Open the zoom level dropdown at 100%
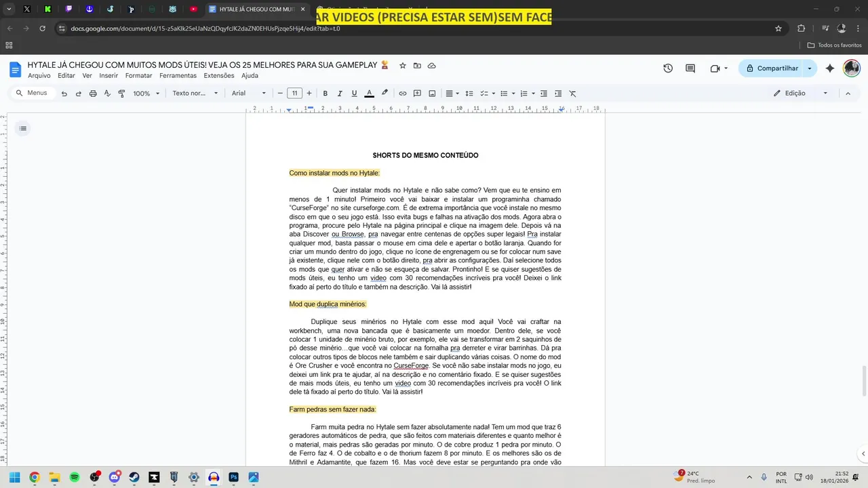The width and height of the screenshot is (868, 488). pyautogui.click(x=146, y=94)
